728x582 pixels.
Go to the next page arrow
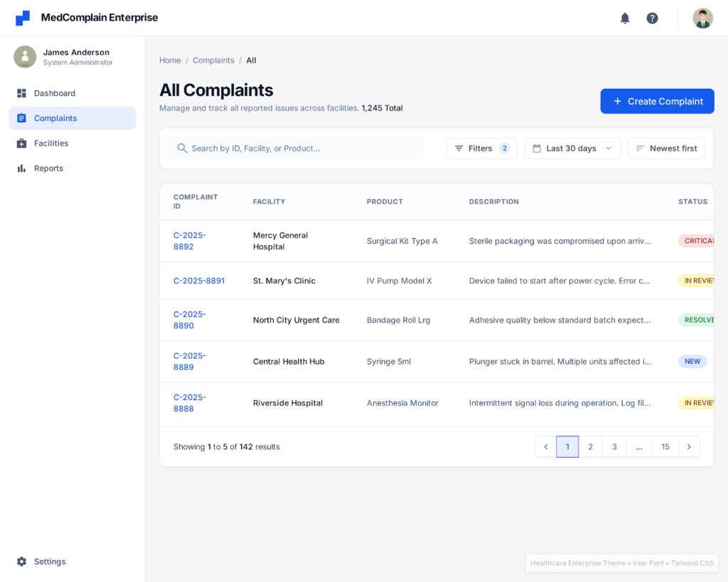click(x=689, y=447)
